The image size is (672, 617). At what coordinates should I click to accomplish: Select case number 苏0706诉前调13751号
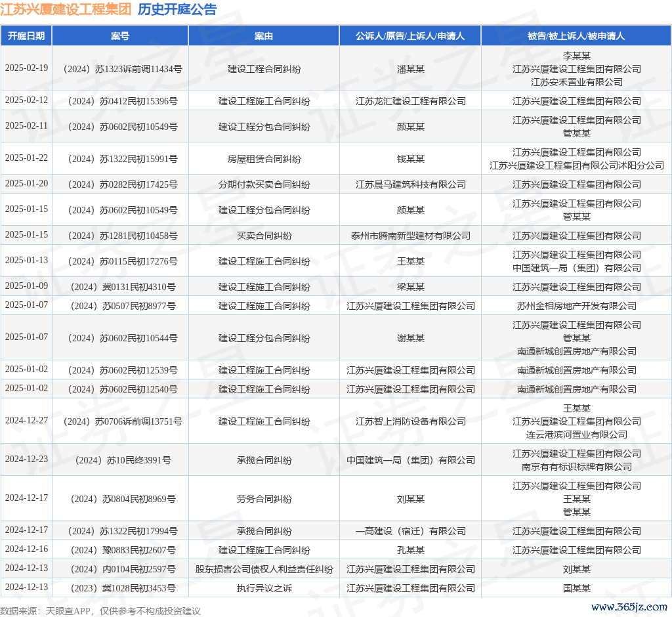123,421
